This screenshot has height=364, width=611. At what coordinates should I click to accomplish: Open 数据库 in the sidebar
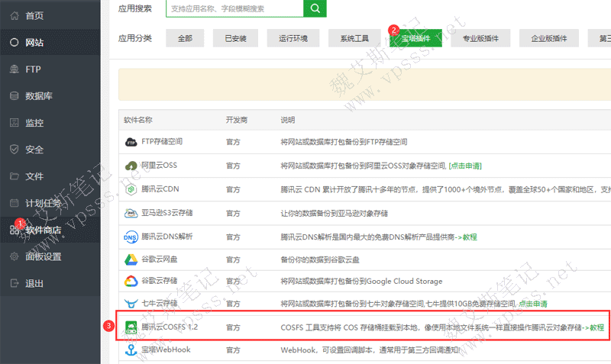tap(38, 96)
